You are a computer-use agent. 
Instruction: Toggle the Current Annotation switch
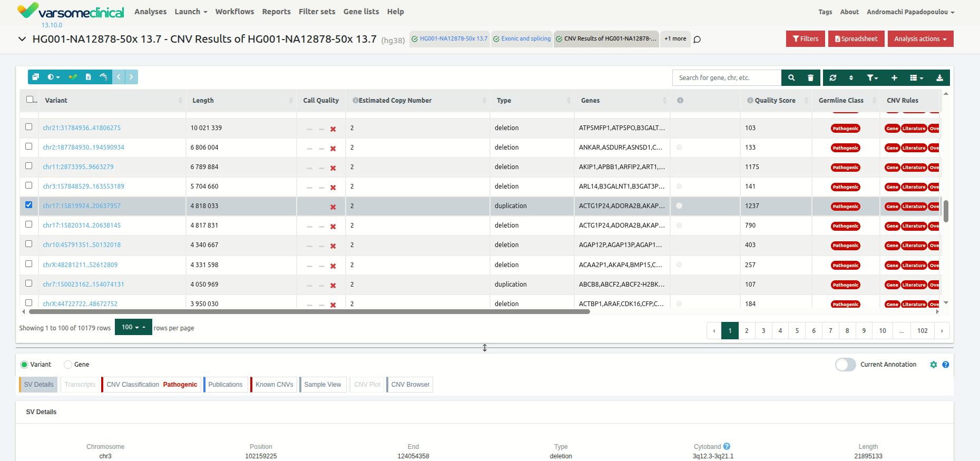point(845,365)
